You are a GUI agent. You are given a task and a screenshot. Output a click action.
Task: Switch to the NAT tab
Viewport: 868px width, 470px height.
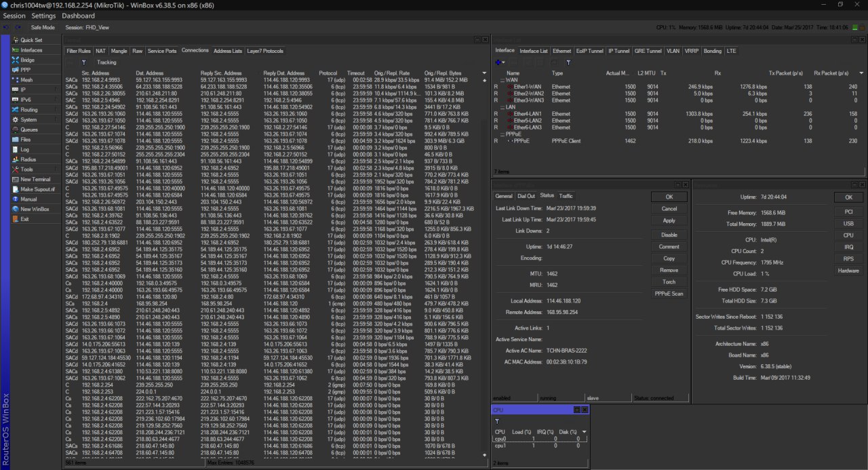click(x=100, y=51)
